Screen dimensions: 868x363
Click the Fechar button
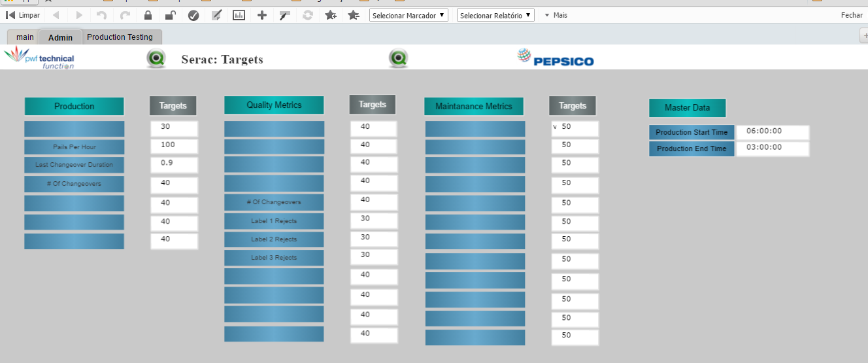[852, 15]
